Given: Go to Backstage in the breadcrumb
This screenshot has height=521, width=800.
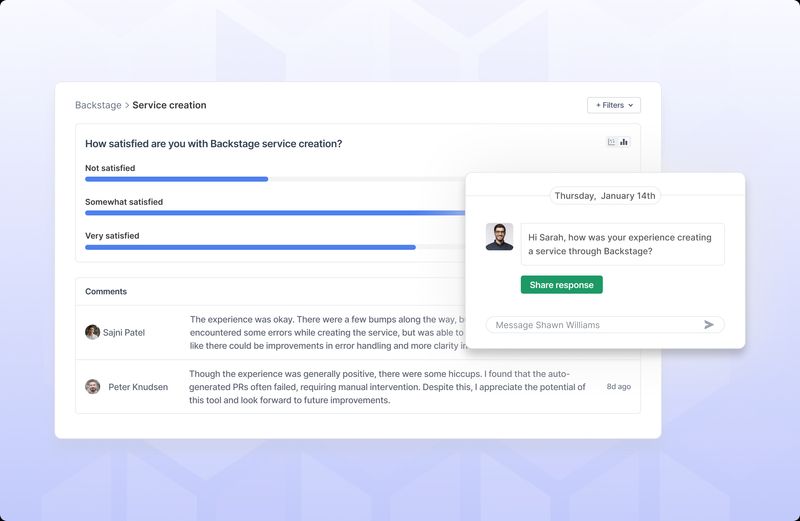Looking at the screenshot, I should coord(98,105).
